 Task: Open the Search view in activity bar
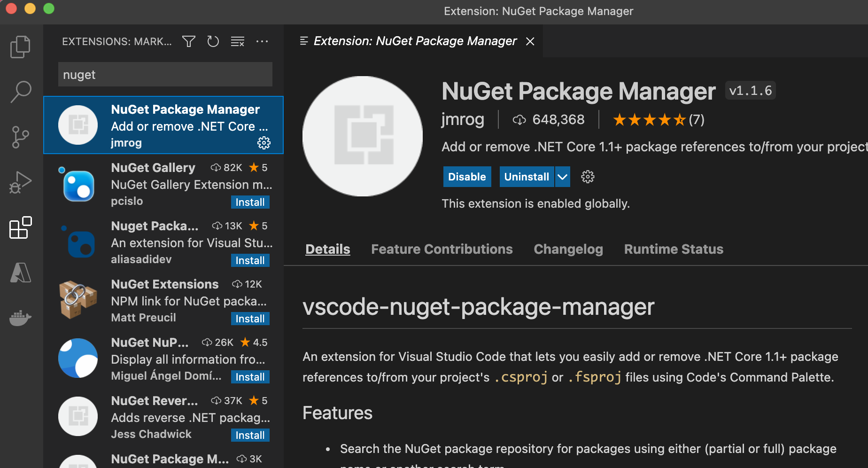point(21,92)
